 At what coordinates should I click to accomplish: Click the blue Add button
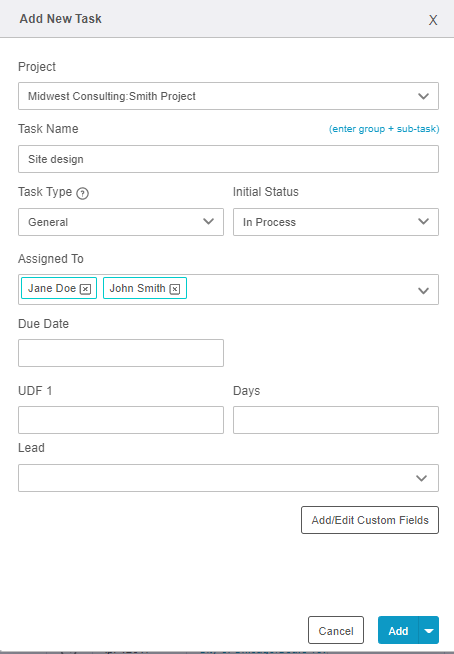coord(398,630)
